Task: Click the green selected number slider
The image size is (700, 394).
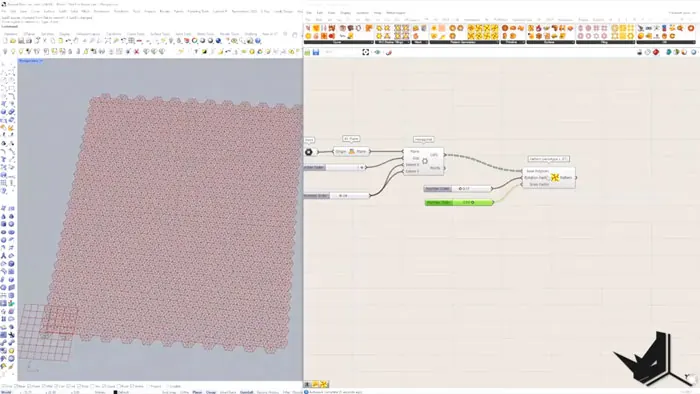Action: (459, 202)
